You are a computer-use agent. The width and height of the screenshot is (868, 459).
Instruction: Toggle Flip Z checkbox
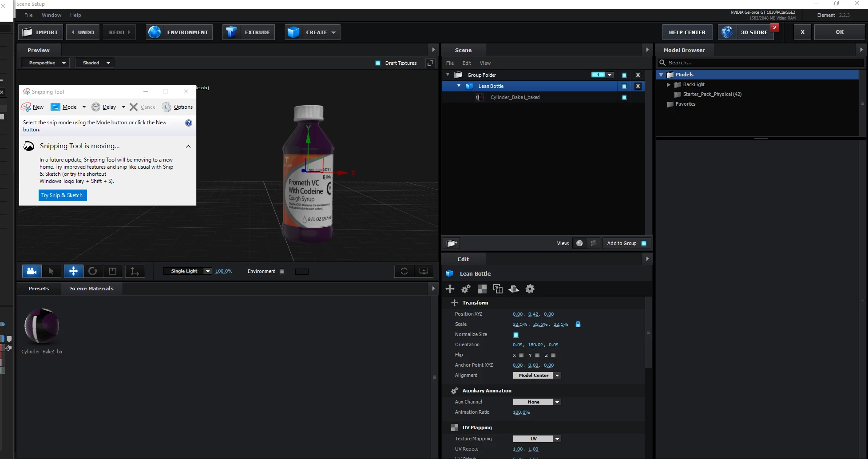(553, 355)
